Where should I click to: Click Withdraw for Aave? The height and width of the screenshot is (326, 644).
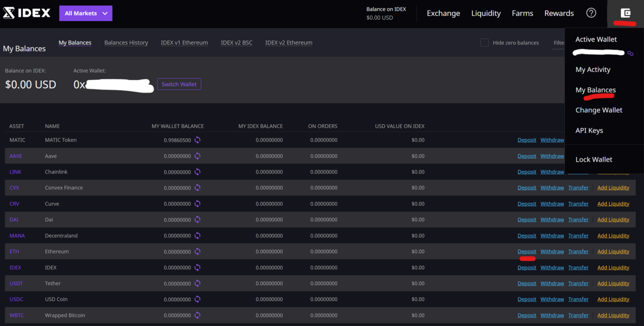pos(552,156)
